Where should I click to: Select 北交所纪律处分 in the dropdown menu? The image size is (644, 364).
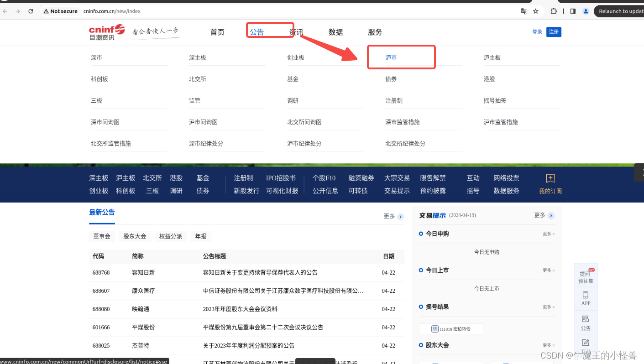point(405,143)
